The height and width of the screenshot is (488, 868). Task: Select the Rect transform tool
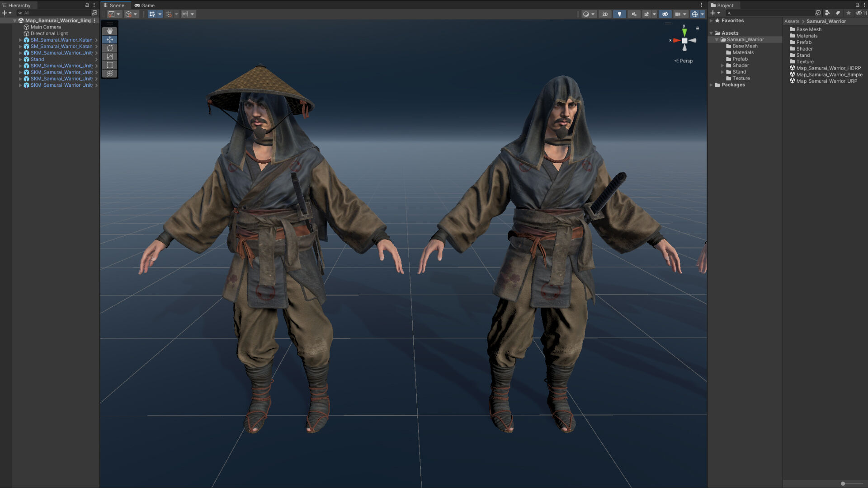coord(109,65)
